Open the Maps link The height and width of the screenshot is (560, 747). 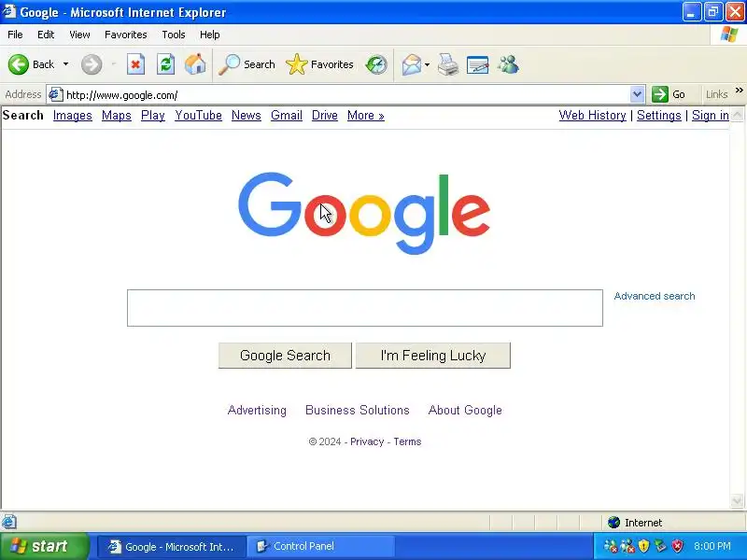[116, 115]
